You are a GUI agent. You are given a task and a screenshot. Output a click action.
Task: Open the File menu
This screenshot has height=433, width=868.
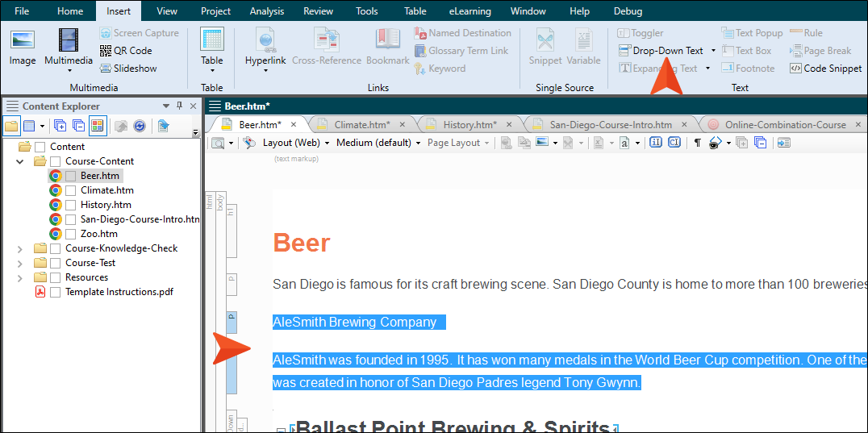pyautogui.click(x=22, y=11)
